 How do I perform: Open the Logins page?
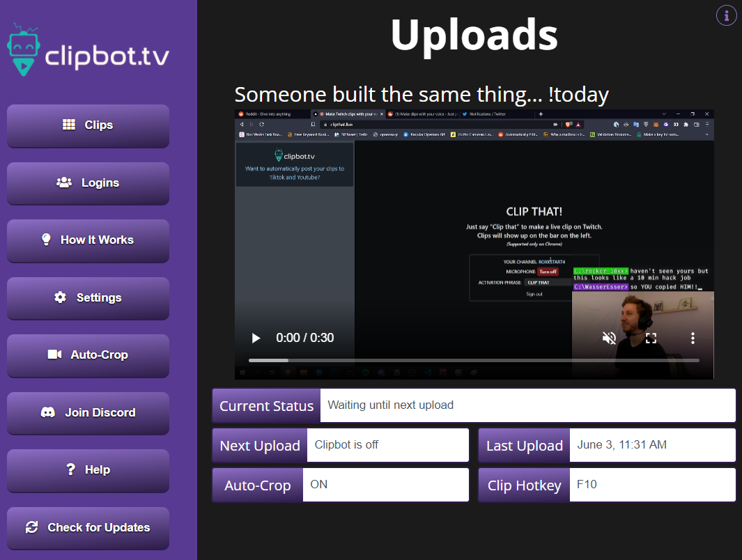[x=88, y=183]
